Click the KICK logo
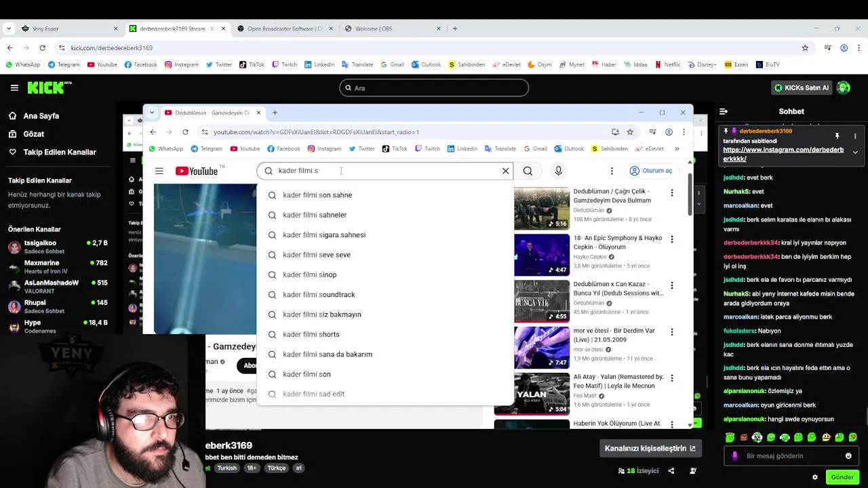868x488 pixels. [x=50, y=87]
